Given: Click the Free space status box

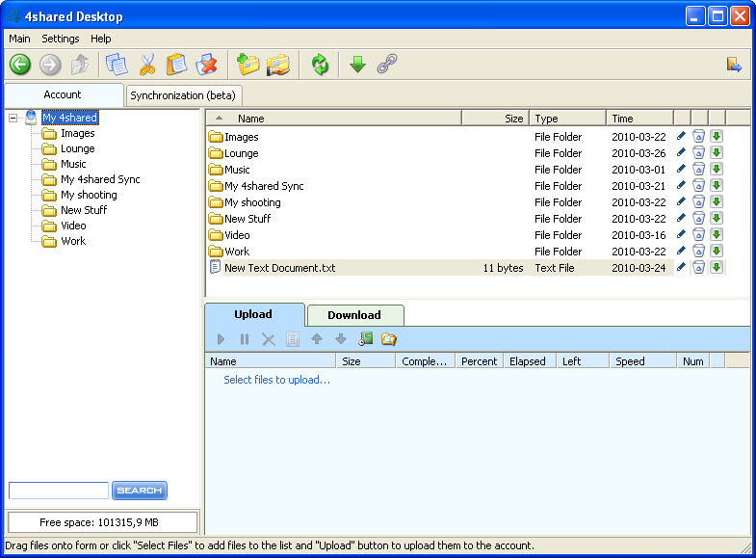Looking at the screenshot, I should (x=103, y=522).
